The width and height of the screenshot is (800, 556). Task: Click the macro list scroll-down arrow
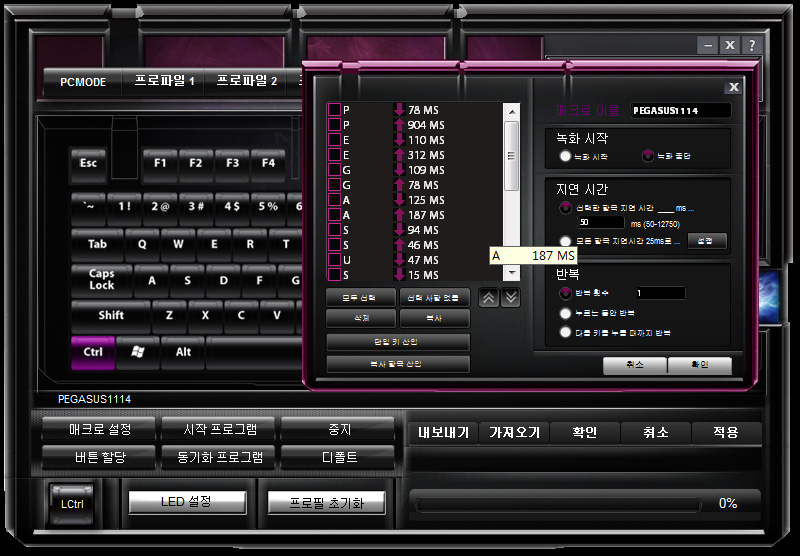[511, 273]
